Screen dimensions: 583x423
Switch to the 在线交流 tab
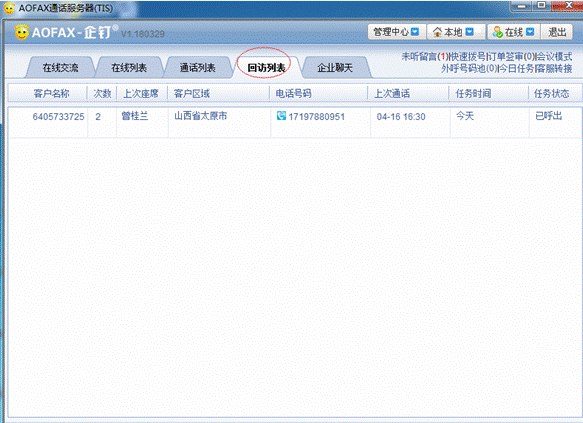pos(60,68)
